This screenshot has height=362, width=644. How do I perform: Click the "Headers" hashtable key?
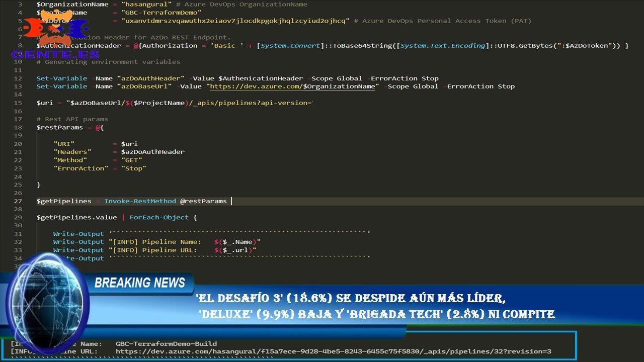coord(72,152)
